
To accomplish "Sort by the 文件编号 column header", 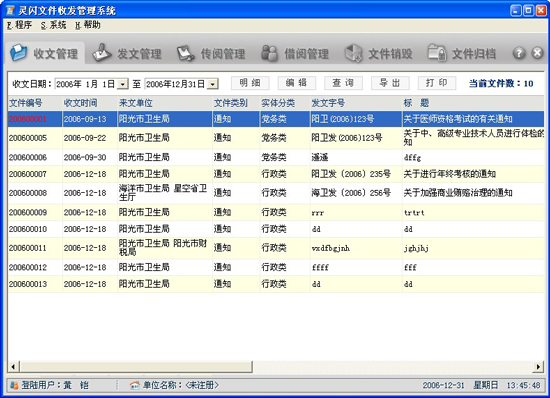I will (35, 103).
